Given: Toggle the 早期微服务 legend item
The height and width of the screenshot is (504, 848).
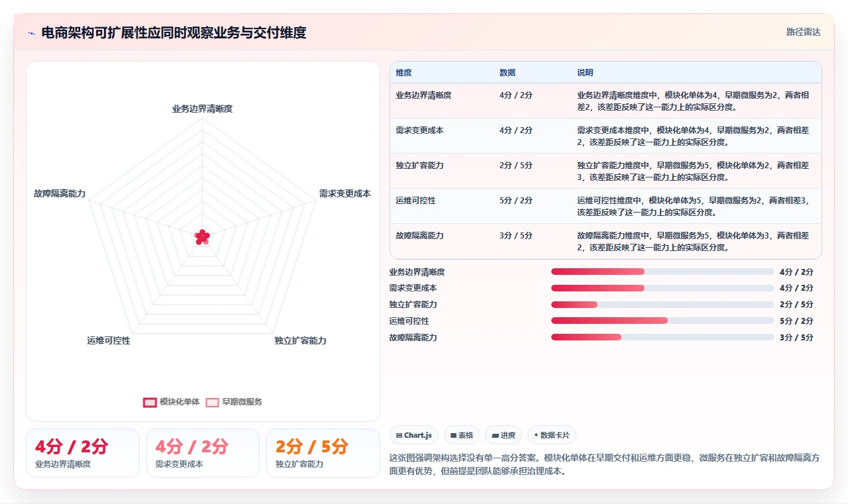Looking at the screenshot, I should [x=234, y=402].
